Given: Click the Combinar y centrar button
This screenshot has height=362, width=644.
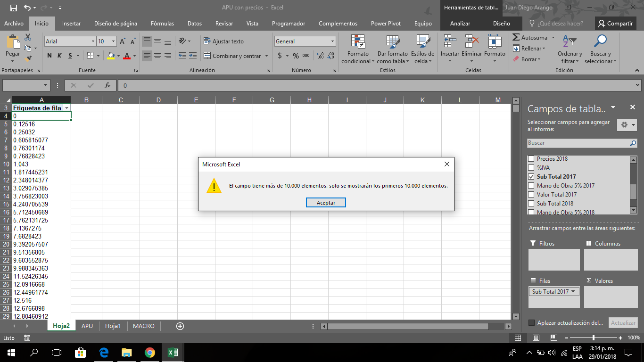Looking at the screenshot, I should 232,56.
